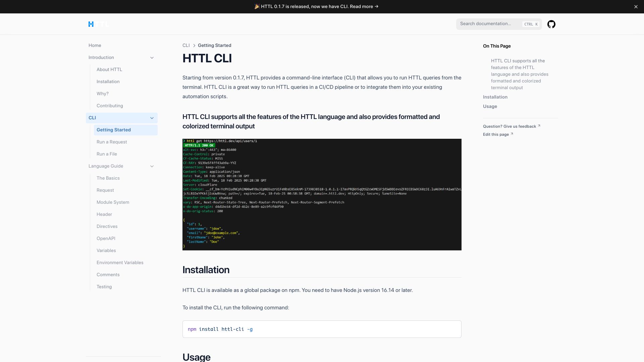Focus the Search documentation field
The width and height of the screenshot is (644, 362).
click(x=499, y=24)
